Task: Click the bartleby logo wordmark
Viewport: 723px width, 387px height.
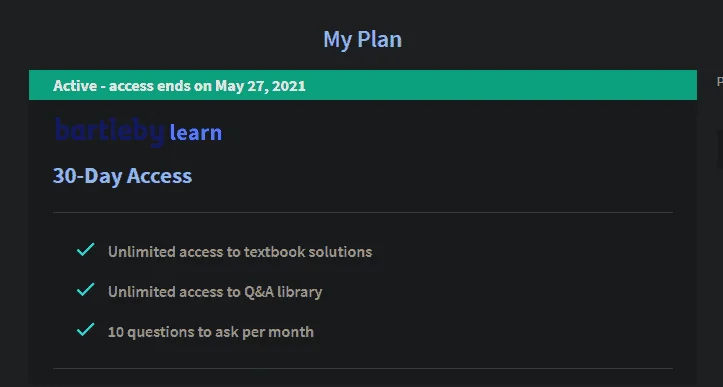Action: 110,132
